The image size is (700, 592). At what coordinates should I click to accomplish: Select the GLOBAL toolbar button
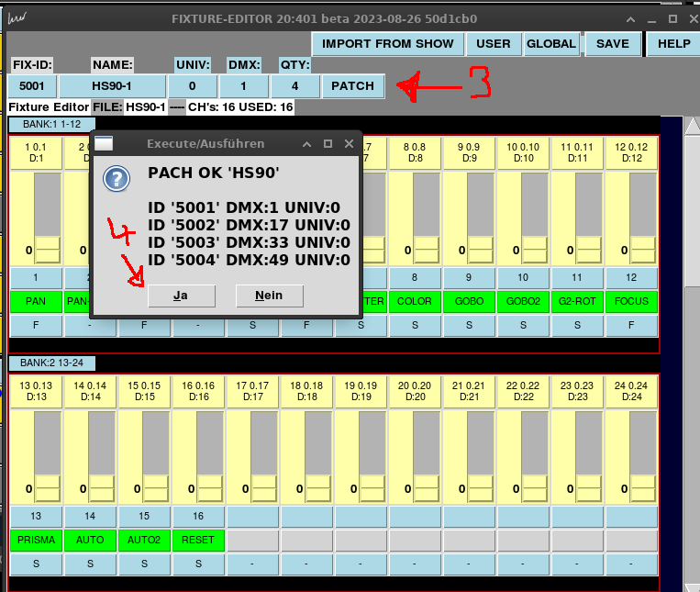(551, 43)
